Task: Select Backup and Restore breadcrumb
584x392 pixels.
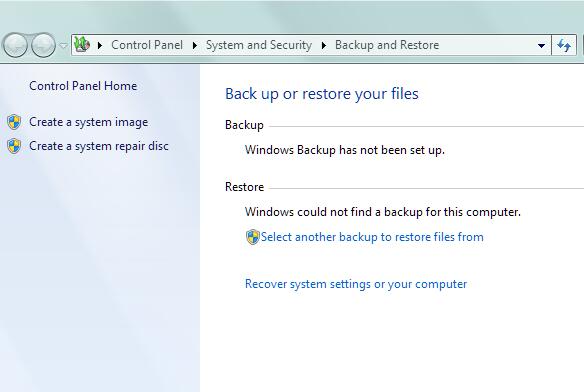Action: (387, 45)
